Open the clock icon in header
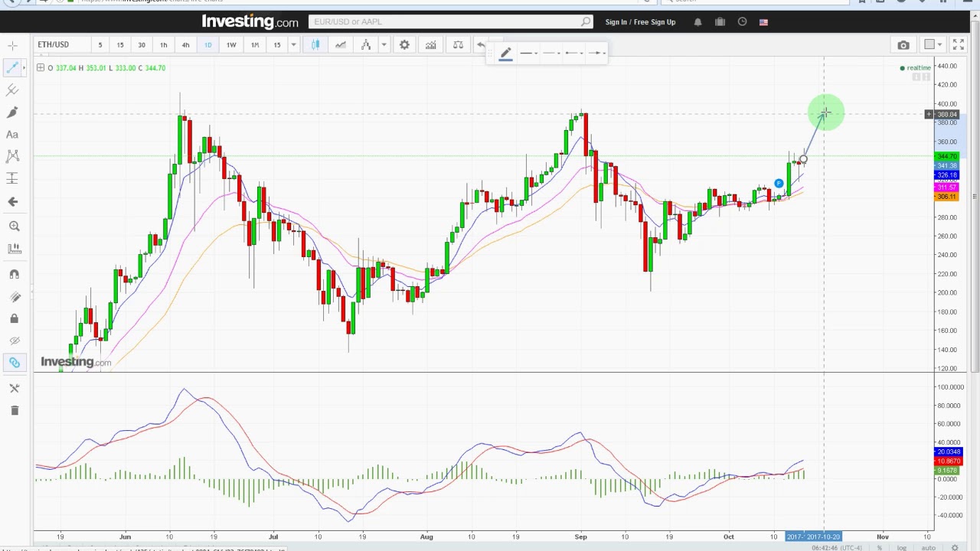The image size is (980, 551). pos(742,22)
